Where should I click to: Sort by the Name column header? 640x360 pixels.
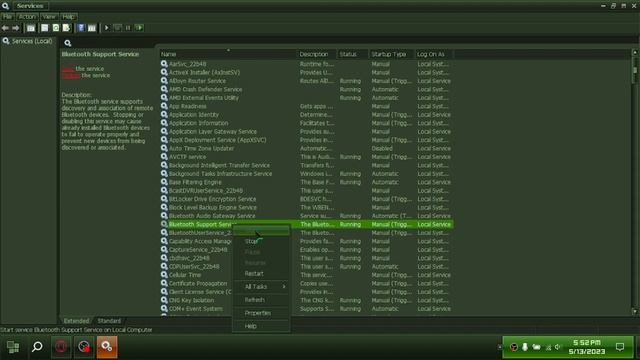pyautogui.click(x=228, y=54)
